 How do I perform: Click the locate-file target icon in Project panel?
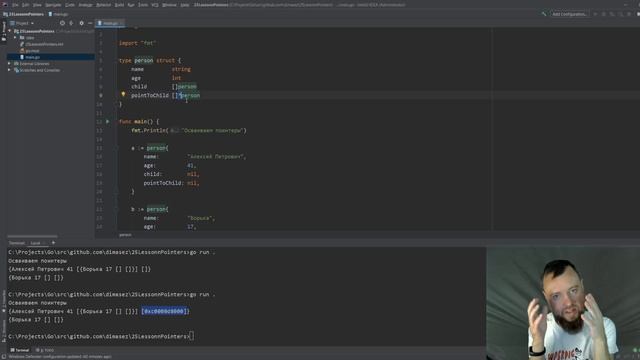pyautogui.click(x=62, y=23)
